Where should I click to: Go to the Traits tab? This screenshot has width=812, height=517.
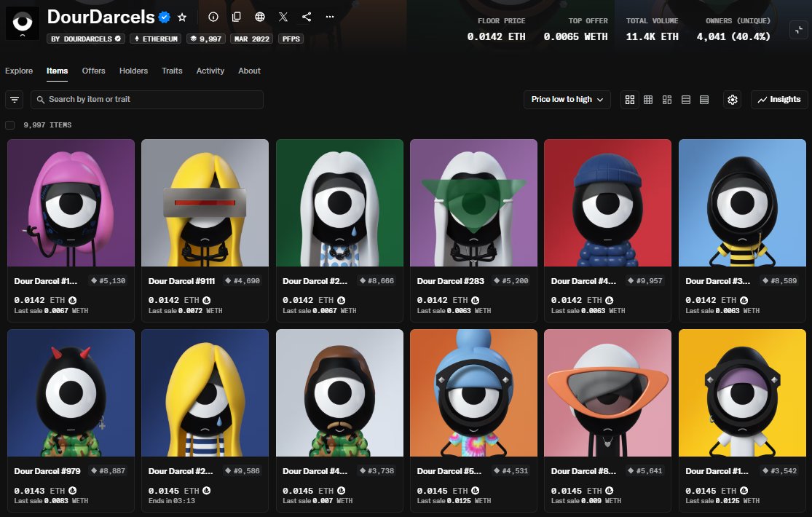coord(172,71)
